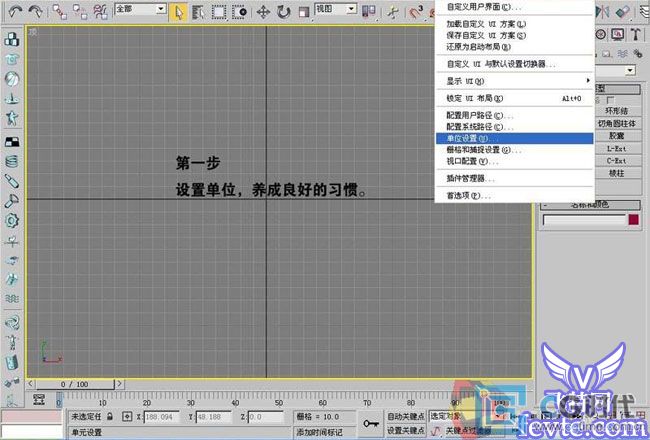Click the Space Warps wave category icon

pyautogui.click(x=622, y=54)
